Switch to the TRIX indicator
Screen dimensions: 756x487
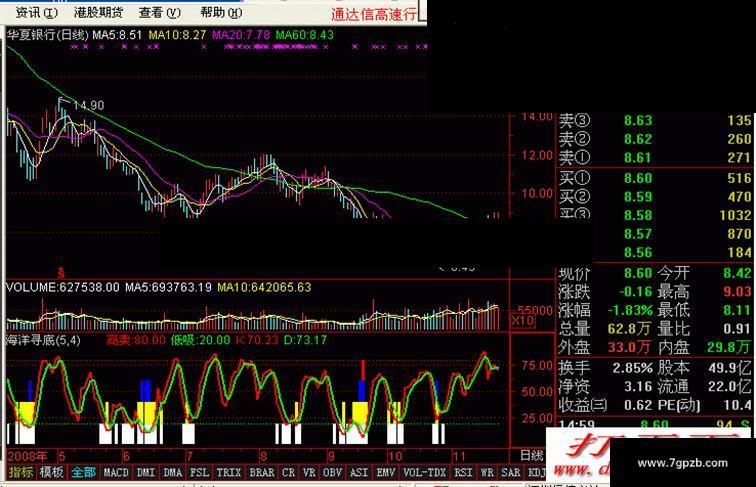[x=229, y=473]
